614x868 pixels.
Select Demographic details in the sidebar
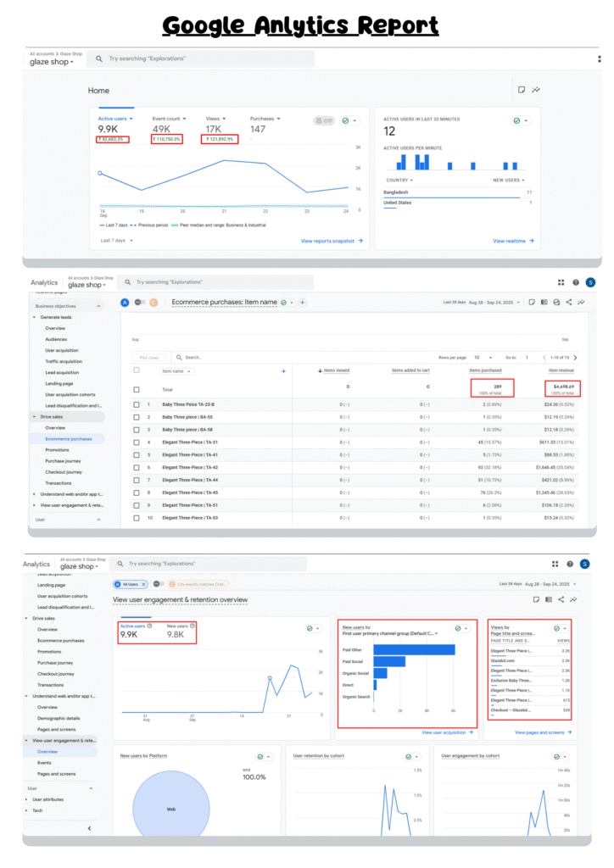point(61,718)
